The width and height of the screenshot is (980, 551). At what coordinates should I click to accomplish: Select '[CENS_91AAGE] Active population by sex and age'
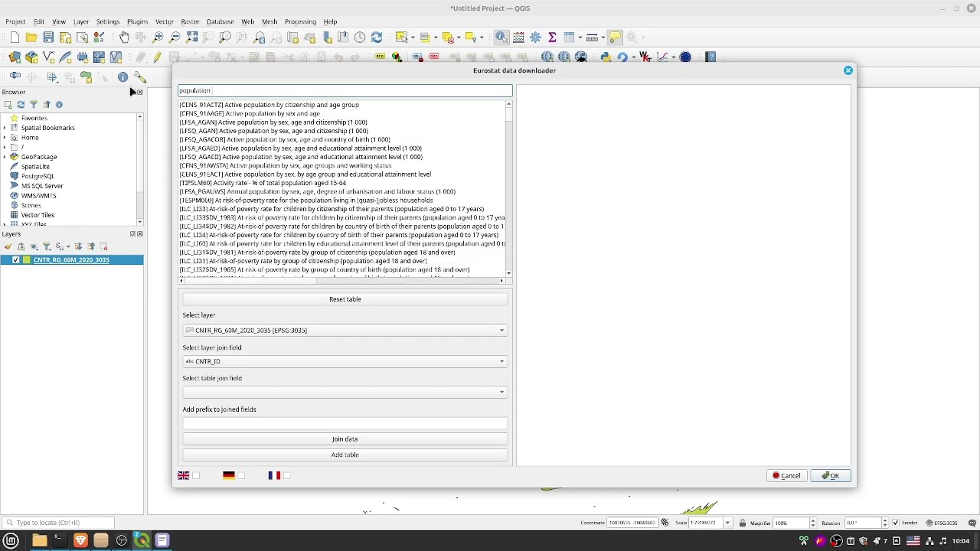tap(250, 113)
